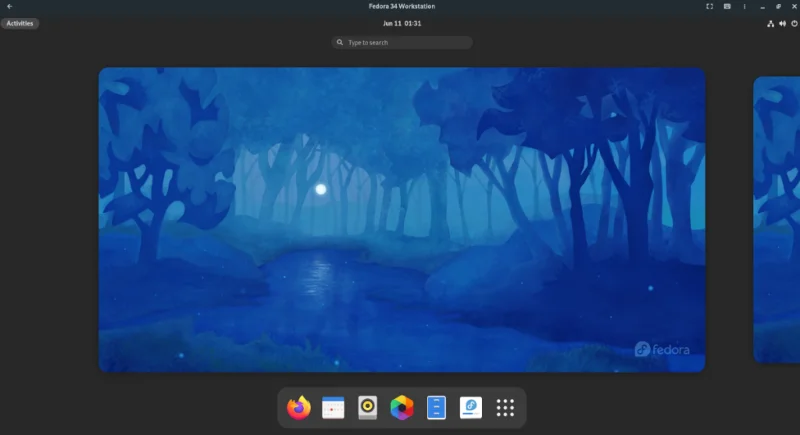800x435 pixels.
Task: Open the three-dot window menu
Action: tap(744, 7)
